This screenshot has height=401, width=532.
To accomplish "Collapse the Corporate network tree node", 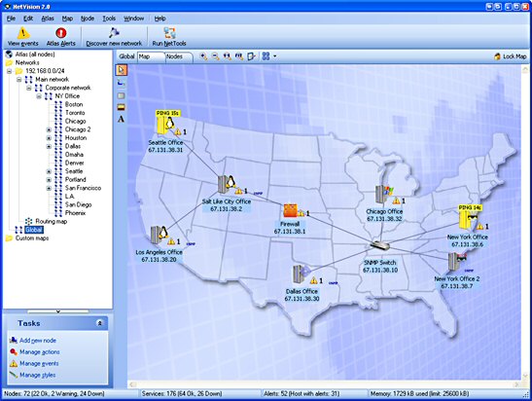I will pyautogui.click(x=29, y=88).
